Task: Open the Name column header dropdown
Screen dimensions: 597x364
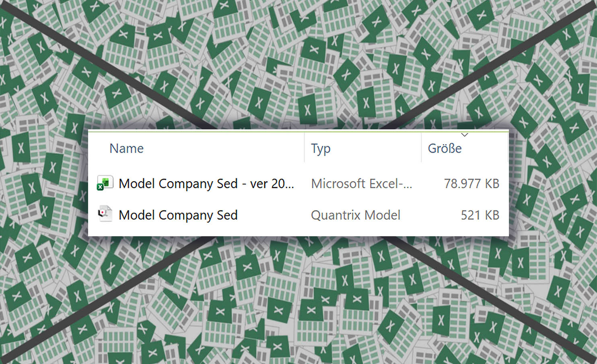Action: tap(126, 148)
